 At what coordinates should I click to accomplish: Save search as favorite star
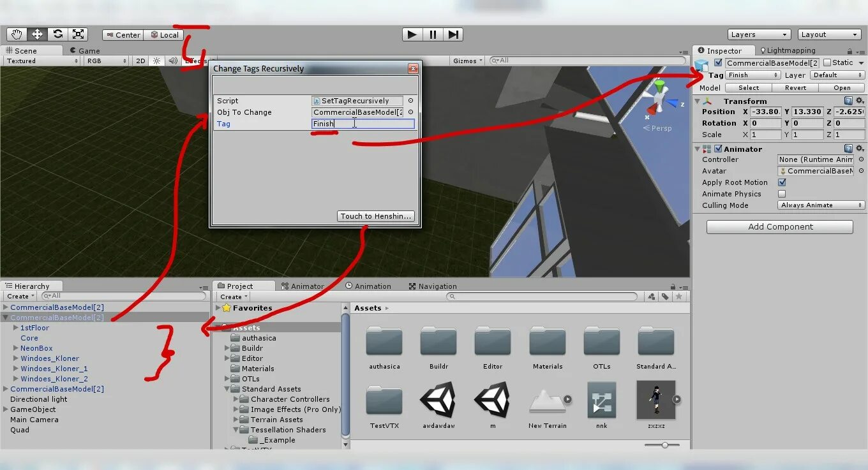point(679,297)
